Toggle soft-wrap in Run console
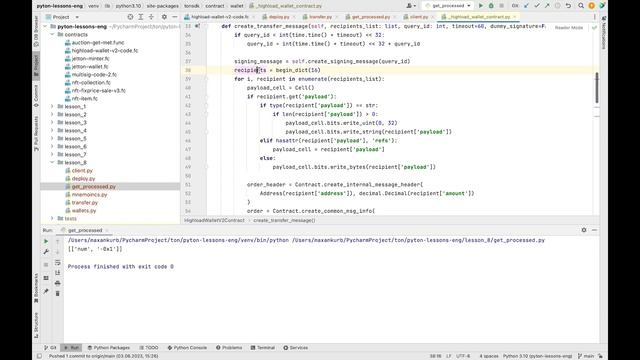Image resolution: width=640 pixels, height=360 pixels. pyautogui.click(x=58, y=262)
